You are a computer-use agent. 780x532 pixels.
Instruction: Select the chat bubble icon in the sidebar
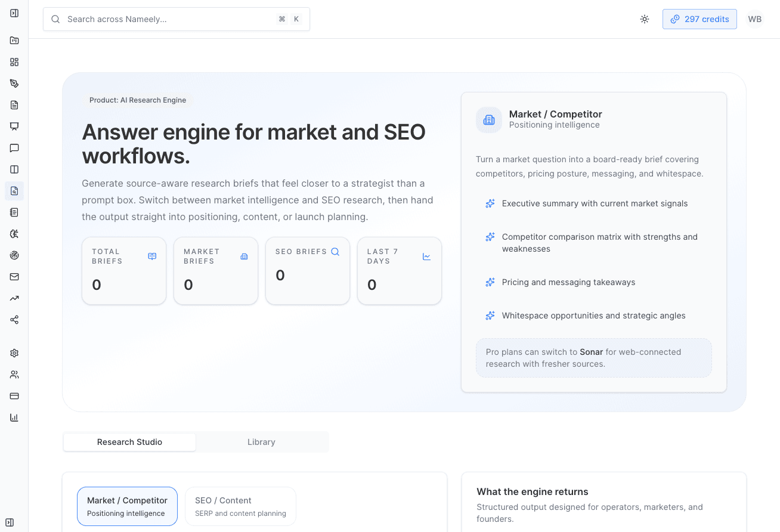(14, 147)
